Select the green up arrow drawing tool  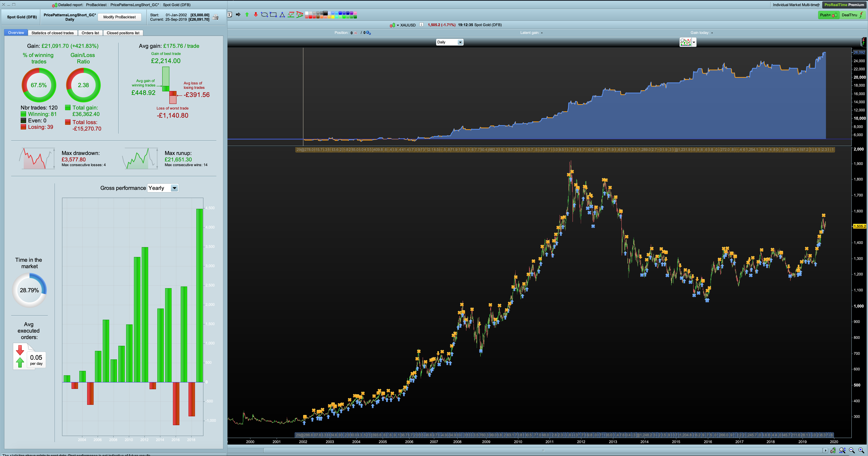pyautogui.click(x=247, y=14)
